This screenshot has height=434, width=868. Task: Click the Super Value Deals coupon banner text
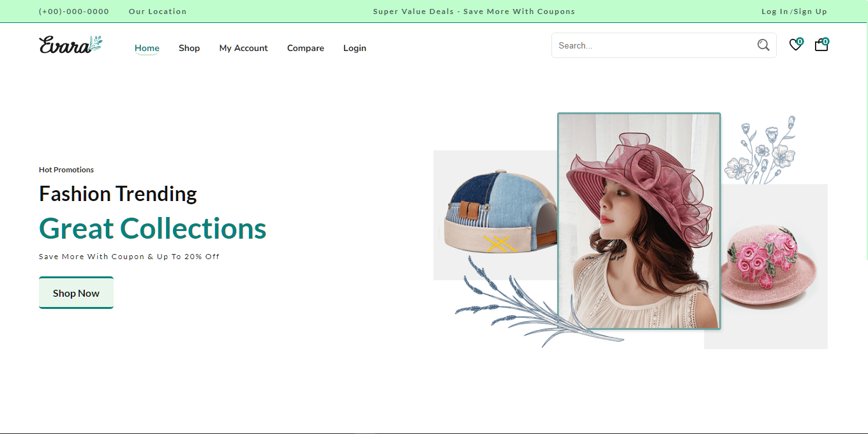point(474,11)
